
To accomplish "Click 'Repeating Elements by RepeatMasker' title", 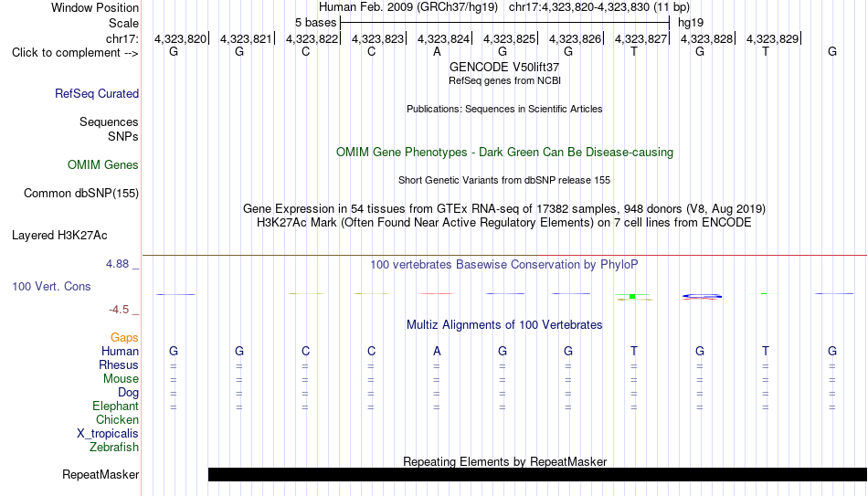I will 504,461.
